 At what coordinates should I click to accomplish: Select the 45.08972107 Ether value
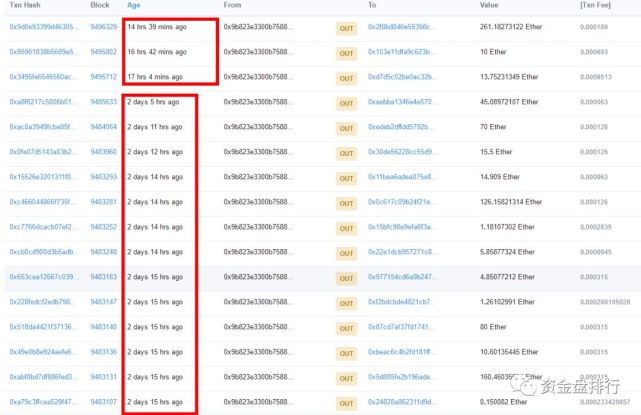pyautogui.click(x=509, y=102)
